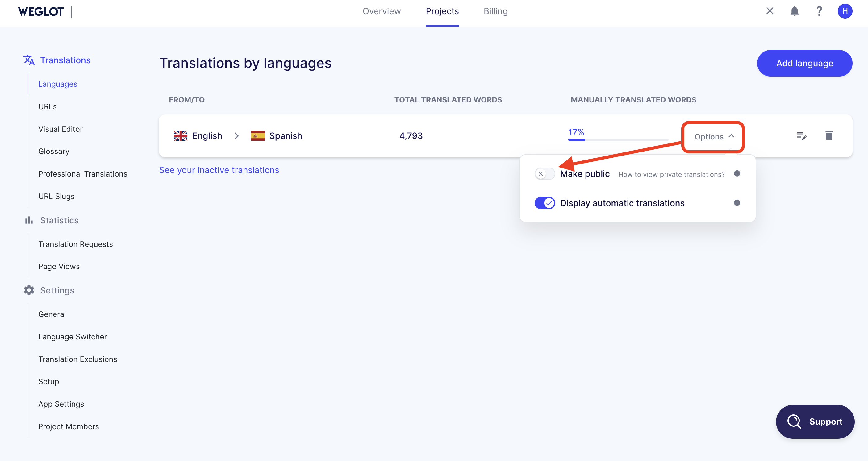Click the X icon in top bar
The width and height of the screenshot is (868, 461).
tap(770, 11)
